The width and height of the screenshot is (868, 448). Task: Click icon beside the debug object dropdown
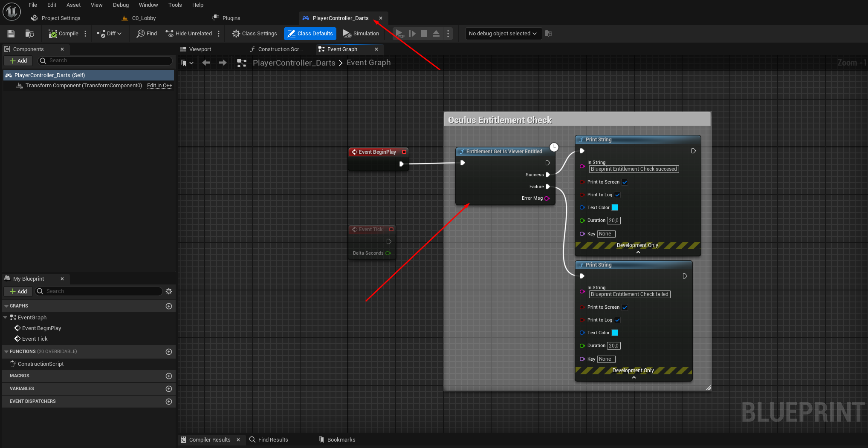549,33
